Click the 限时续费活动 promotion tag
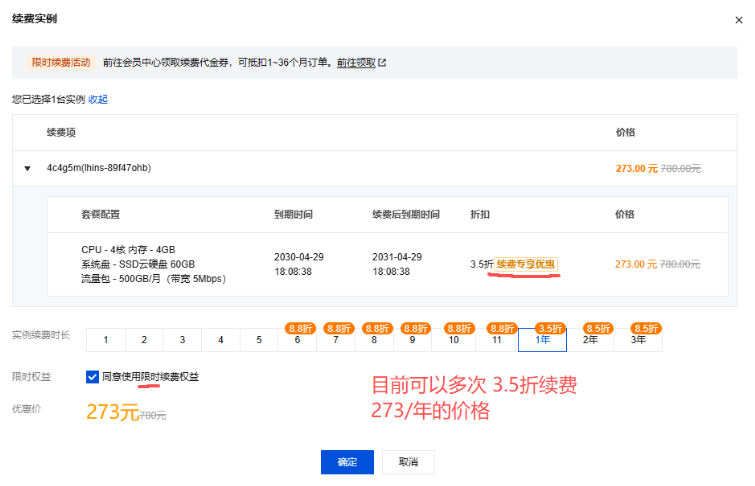Viewport: 755px width, 486px height. pos(59,62)
